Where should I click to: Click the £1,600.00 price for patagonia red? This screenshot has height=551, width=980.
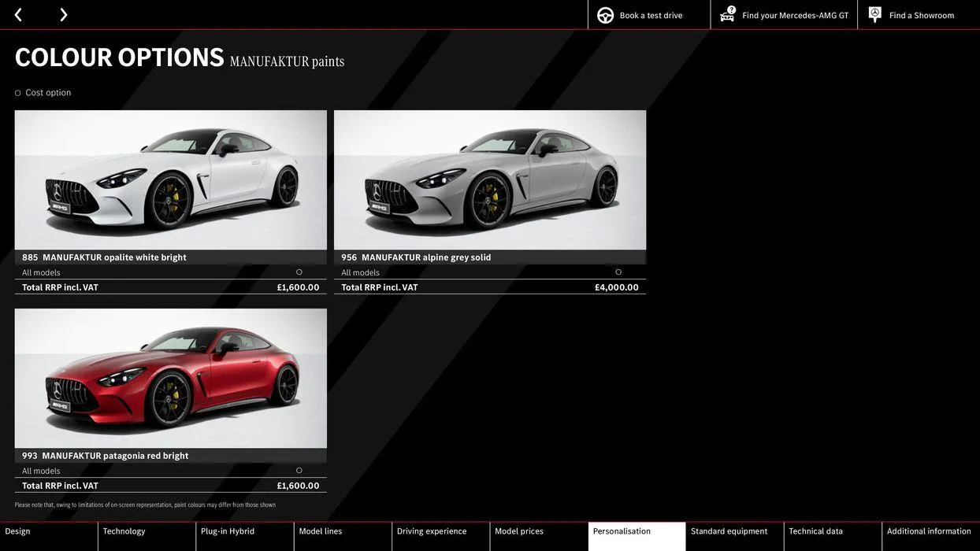[x=298, y=486]
